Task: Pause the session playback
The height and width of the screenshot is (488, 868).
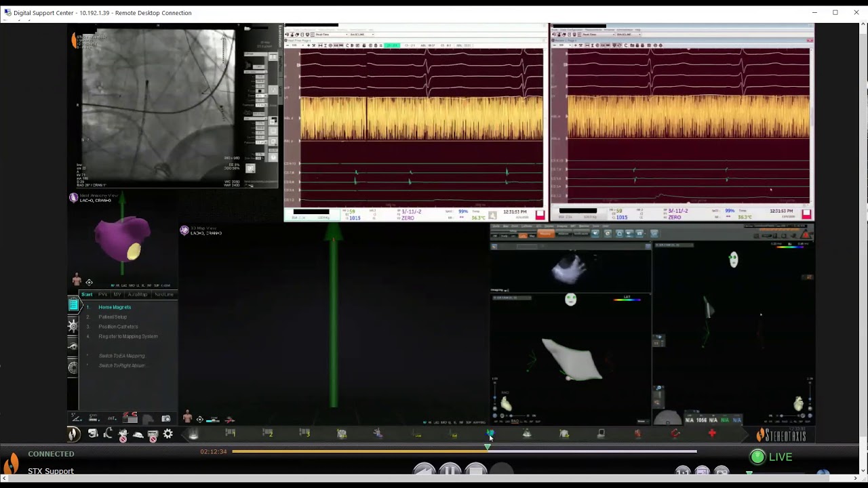Action: click(450, 470)
